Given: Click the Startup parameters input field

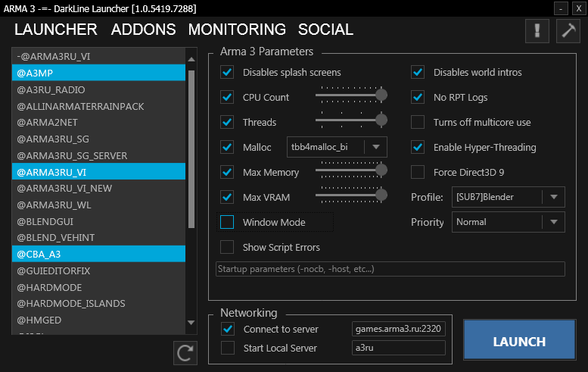Looking at the screenshot, I should (390, 269).
